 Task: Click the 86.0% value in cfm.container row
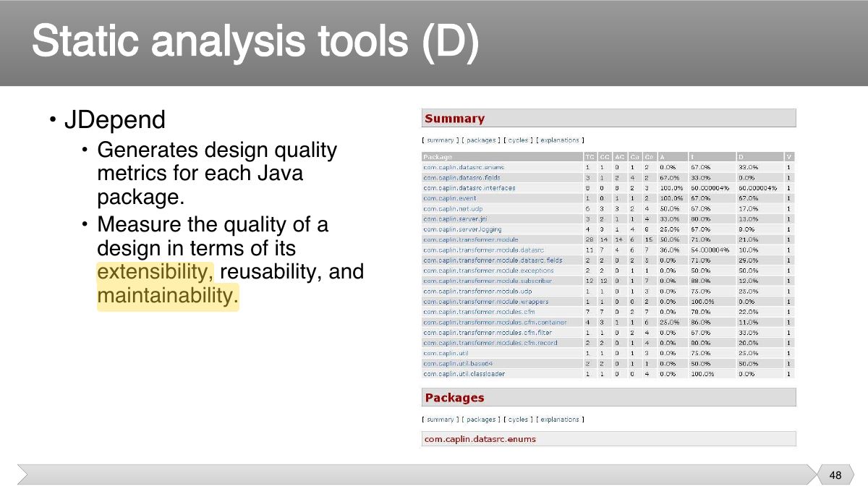701,322
